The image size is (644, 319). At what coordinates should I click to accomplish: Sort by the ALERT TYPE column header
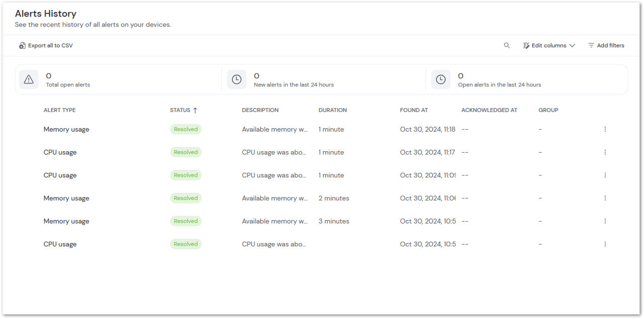tap(59, 110)
